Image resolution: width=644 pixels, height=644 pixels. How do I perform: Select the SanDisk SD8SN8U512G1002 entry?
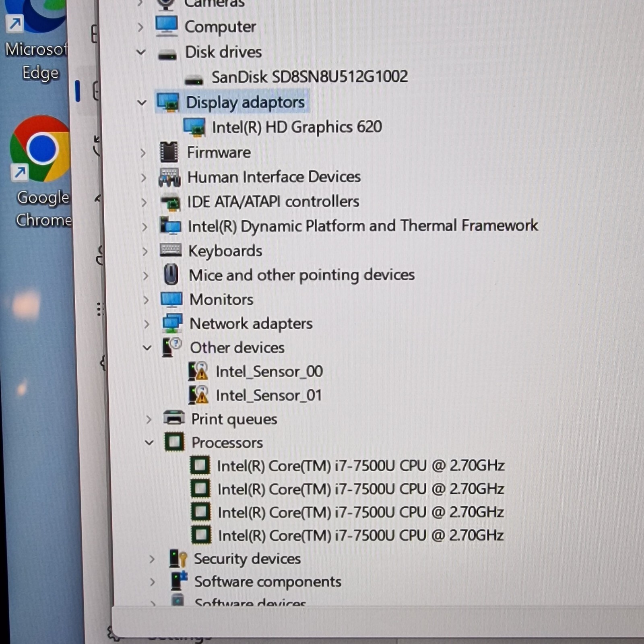click(x=310, y=76)
